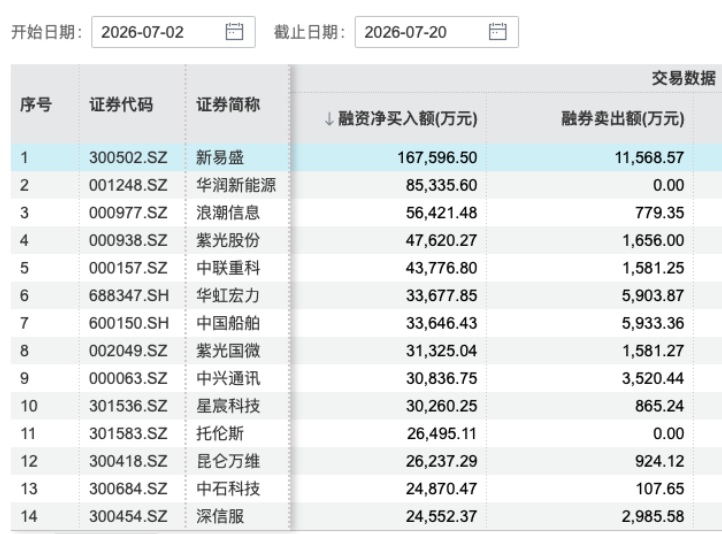Click value 3,520.44

pyautogui.click(x=653, y=378)
